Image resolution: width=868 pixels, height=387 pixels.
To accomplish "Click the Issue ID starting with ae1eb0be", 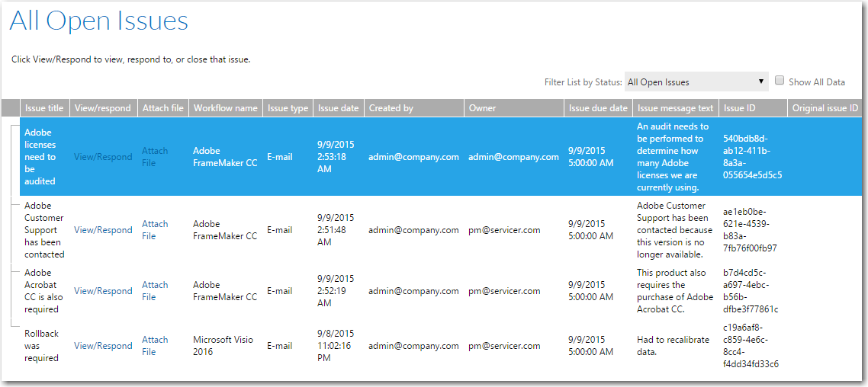I will coord(750,230).
